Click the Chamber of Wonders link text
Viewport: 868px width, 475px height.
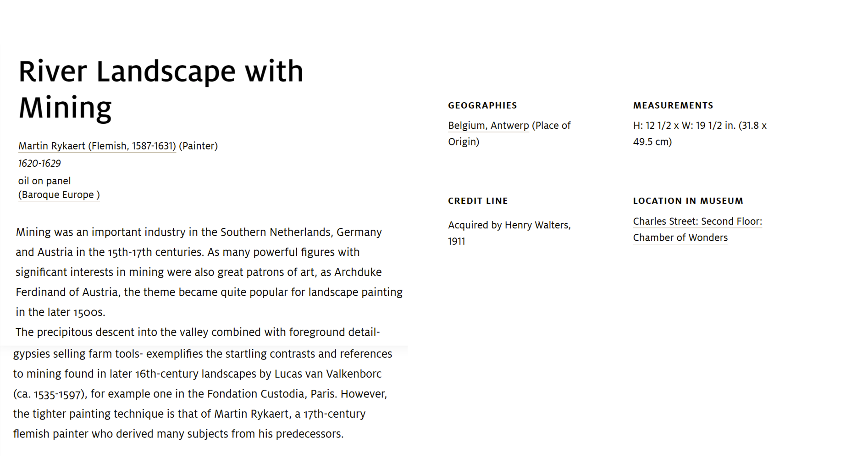(680, 237)
